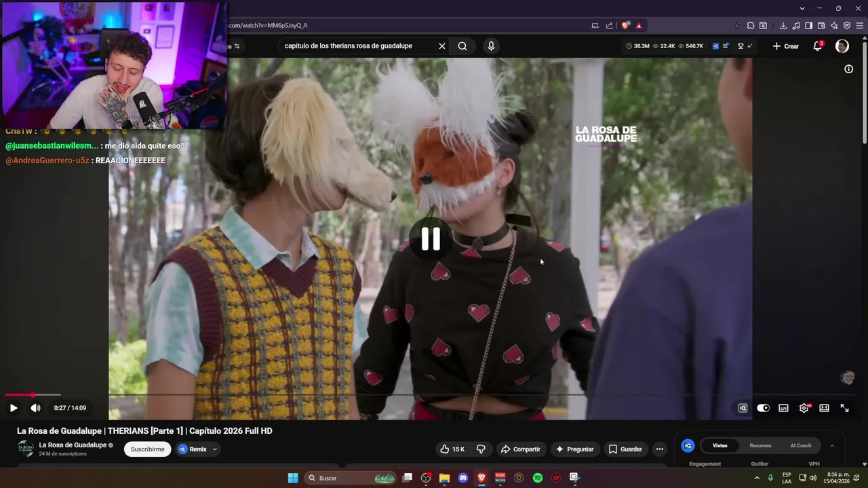This screenshot has height=488, width=868.
Task: Enter fullscreen mode in player
Action: click(844, 408)
